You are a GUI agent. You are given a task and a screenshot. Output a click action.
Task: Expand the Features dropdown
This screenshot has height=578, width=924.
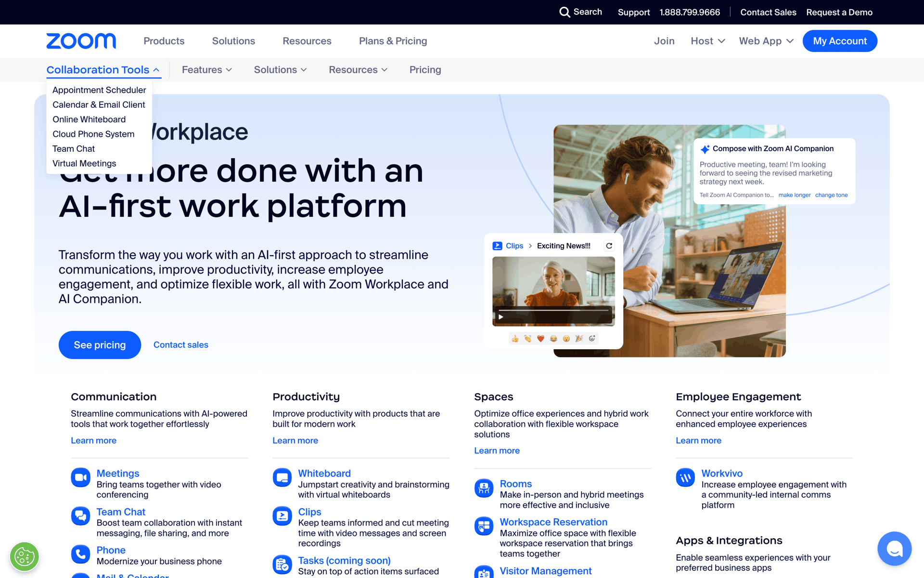pos(207,70)
